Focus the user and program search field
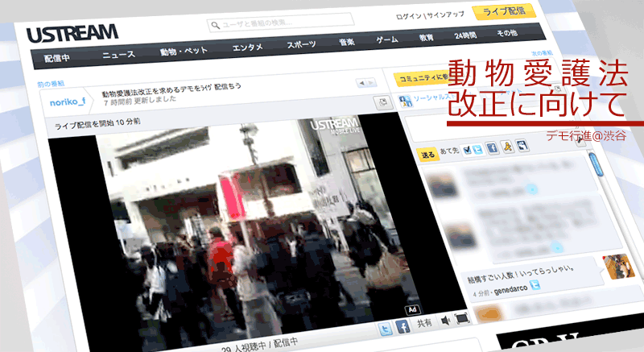 pyautogui.click(x=280, y=23)
